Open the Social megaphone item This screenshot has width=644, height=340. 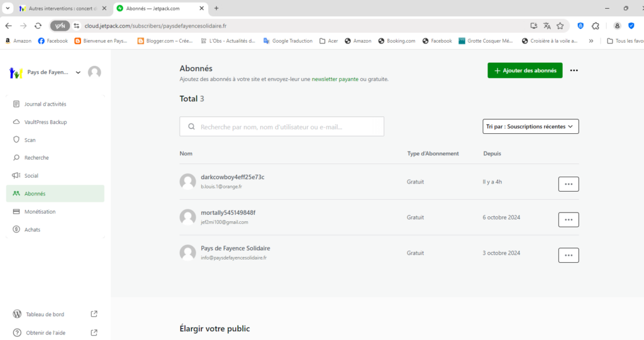pos(31,176)
